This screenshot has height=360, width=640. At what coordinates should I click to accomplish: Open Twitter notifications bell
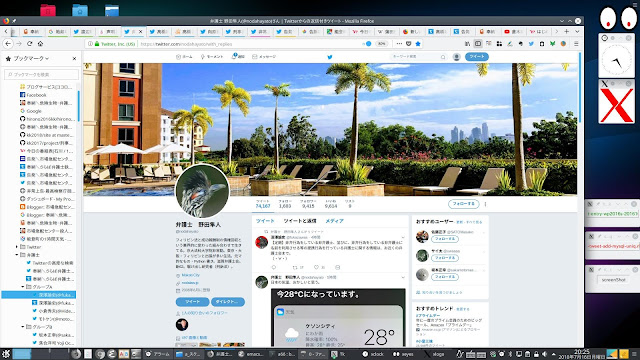tap(238, 56)
